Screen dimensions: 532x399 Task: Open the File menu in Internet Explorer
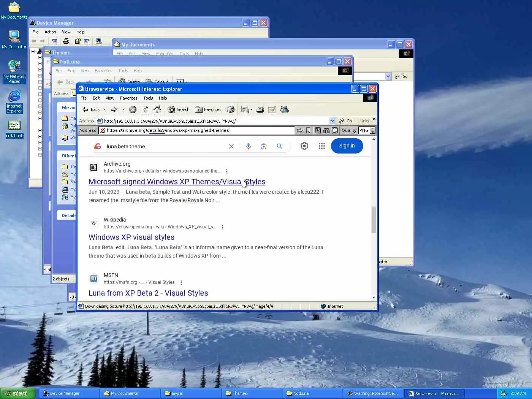point(84,98)
